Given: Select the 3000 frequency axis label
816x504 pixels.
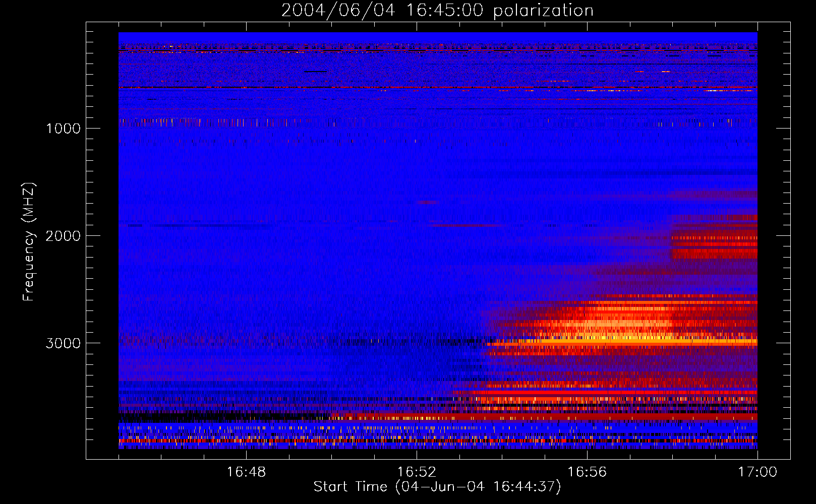Looking at the screenshot, I should (x=64, y=343).
